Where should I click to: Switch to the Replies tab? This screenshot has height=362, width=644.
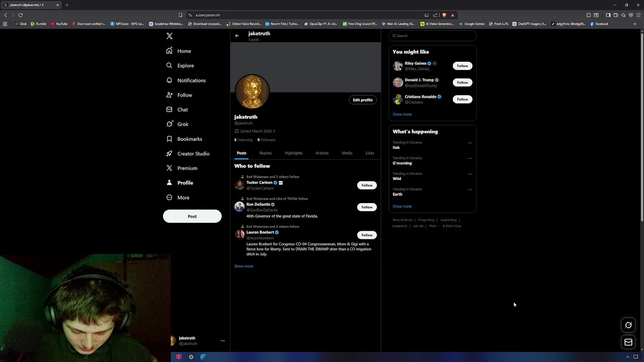(265, 153)
